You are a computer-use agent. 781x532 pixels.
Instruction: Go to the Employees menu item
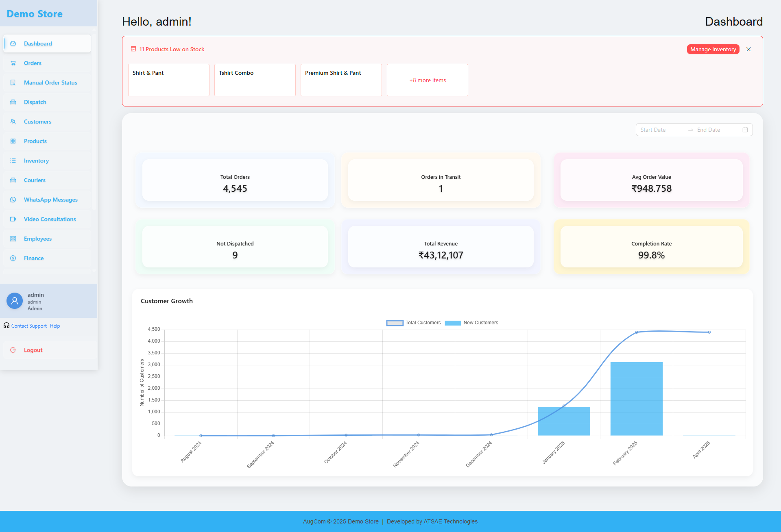37,239
